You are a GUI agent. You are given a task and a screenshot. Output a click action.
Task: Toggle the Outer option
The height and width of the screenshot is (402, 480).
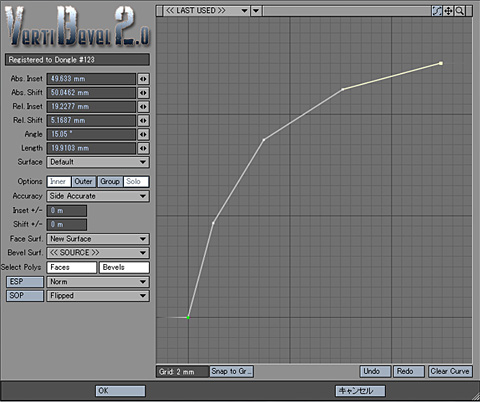tap(84, 182)
